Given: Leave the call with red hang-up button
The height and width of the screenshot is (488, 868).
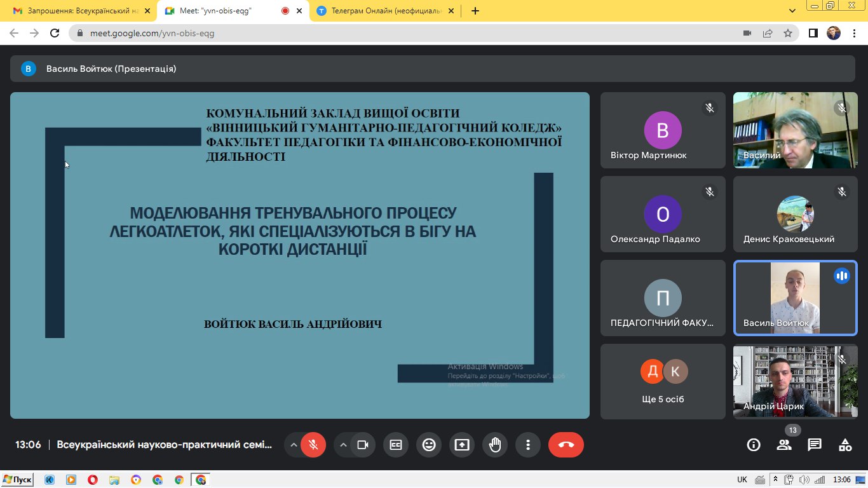Looking at the screenshot, I should tap(566, 445).
